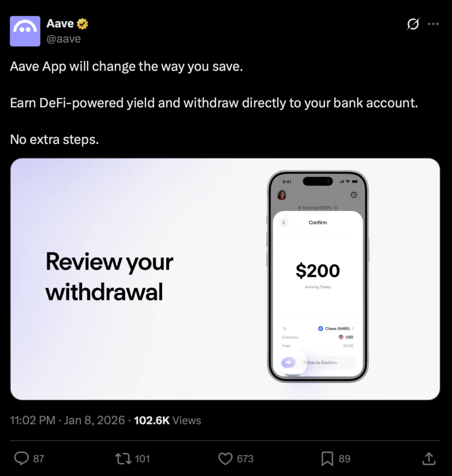Toggle the like heart icon
Image resolution: width=452 pixels, height=476 pixels.
(x=225, y=458)
